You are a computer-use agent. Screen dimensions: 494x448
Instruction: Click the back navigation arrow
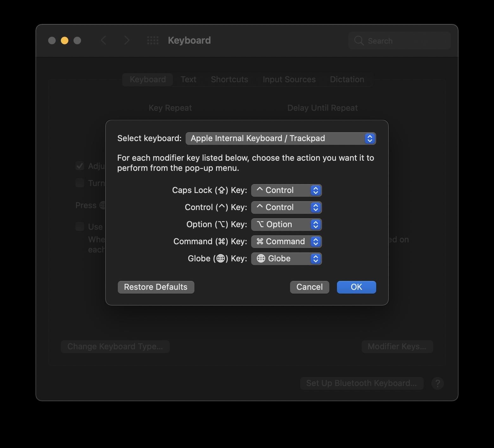104,40
